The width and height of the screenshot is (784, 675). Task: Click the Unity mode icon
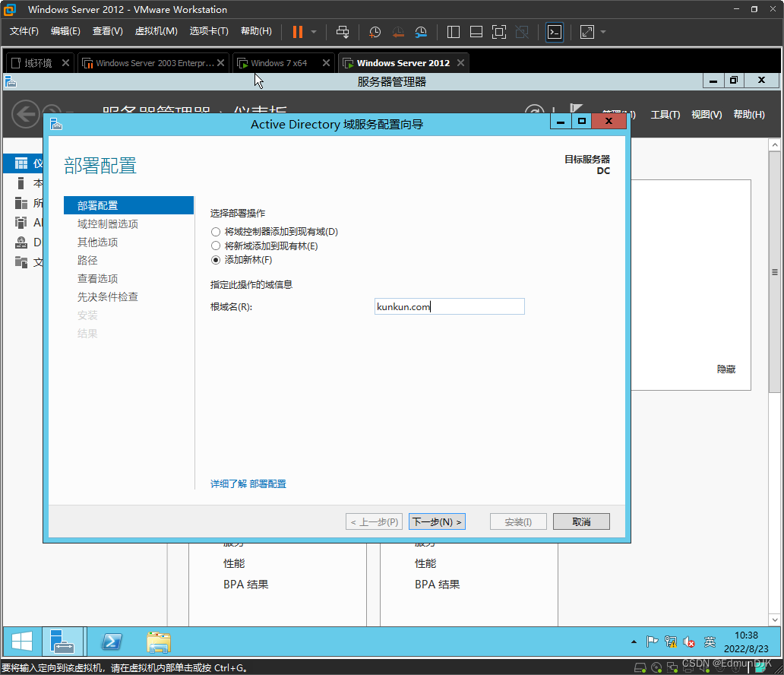[x=522, y=32]
